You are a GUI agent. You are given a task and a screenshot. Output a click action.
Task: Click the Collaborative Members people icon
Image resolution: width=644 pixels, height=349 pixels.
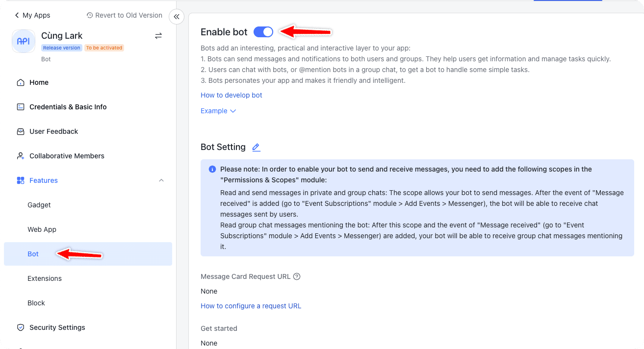[20, 155]
